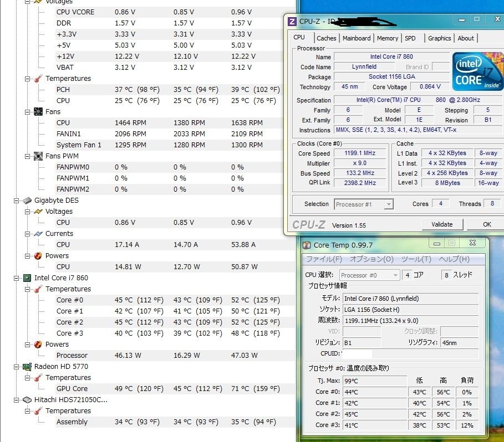Select the +12V voltage row

click(175, 56)
